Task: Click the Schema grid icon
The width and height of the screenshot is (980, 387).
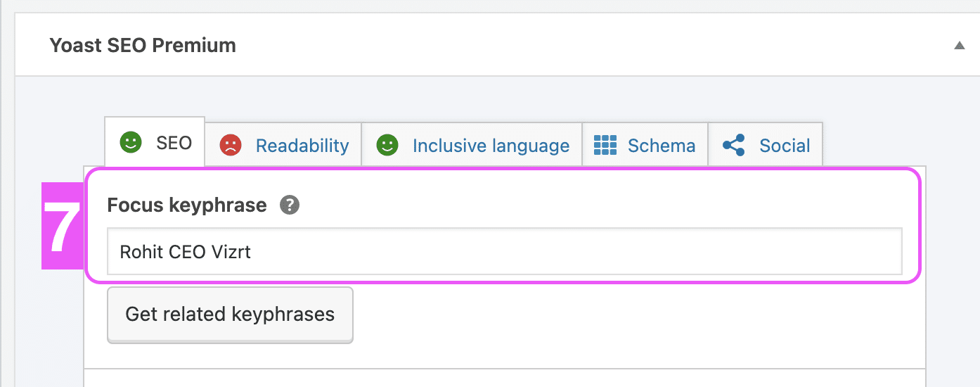Action: (605, 146)
